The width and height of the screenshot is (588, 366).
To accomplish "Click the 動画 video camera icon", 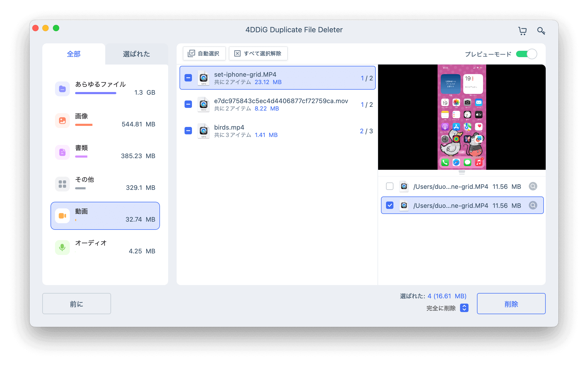I will (x=62, y=216).
